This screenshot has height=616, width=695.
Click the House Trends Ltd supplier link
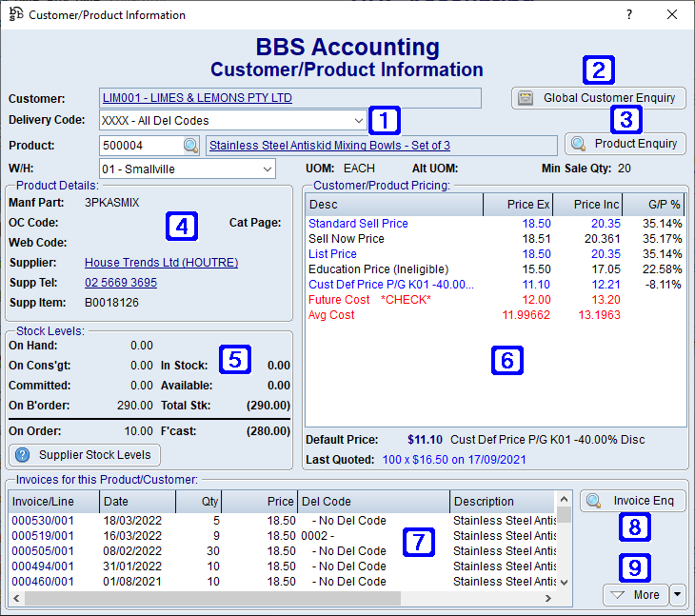[x=161, y=263]
